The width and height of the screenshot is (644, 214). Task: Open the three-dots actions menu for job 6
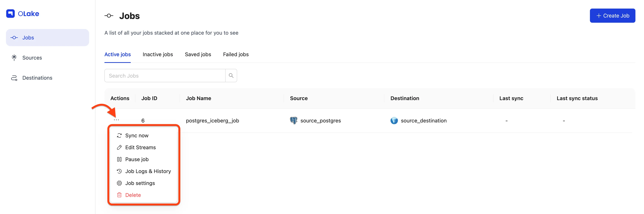116,120
